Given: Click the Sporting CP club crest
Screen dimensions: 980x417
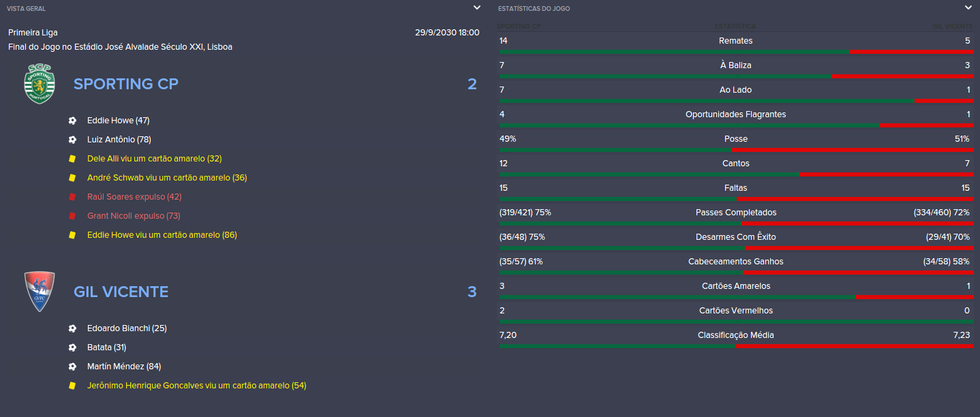Looking at the screenshot, I should click(x=39, y=84).
